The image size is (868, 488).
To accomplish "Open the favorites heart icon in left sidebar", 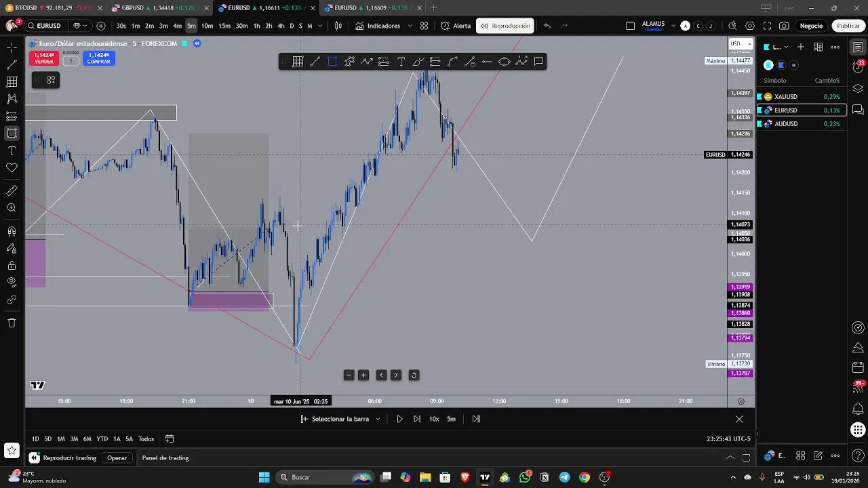I will (x=12, y=167).
